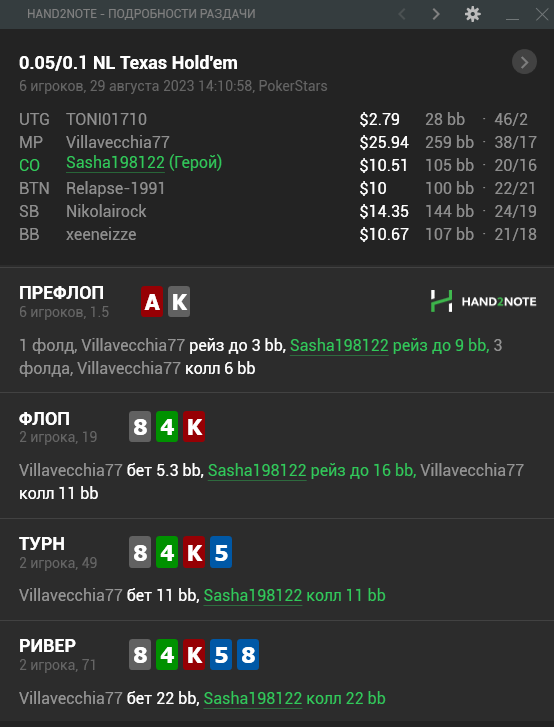Image resolution: width=554 pixels, height=727 pixels.
Task: Open Sasha198122 hero player link in seat list
Action: [115, 163]
